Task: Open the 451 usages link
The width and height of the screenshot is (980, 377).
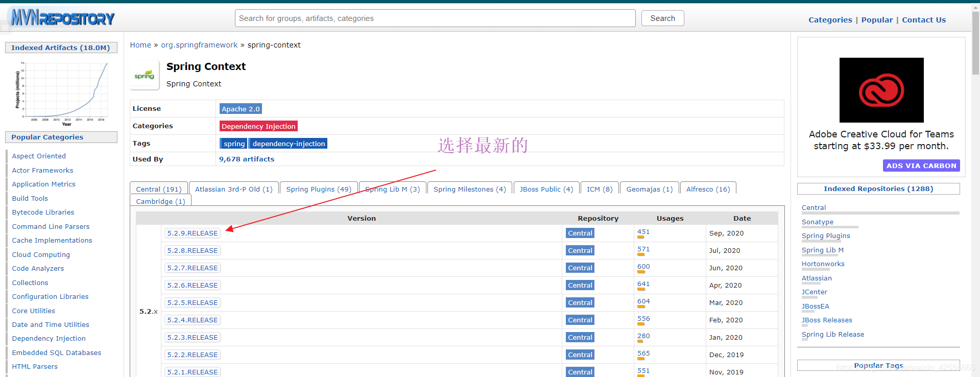Action: coord(643,232)
